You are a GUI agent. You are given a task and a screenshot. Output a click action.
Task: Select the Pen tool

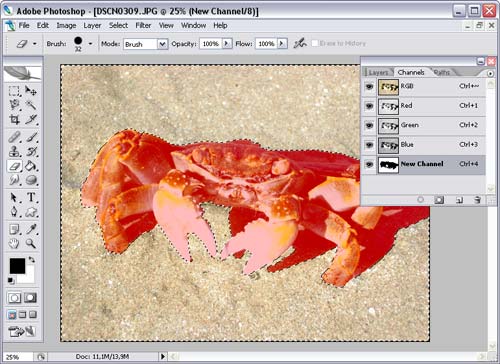click(14, 212)
